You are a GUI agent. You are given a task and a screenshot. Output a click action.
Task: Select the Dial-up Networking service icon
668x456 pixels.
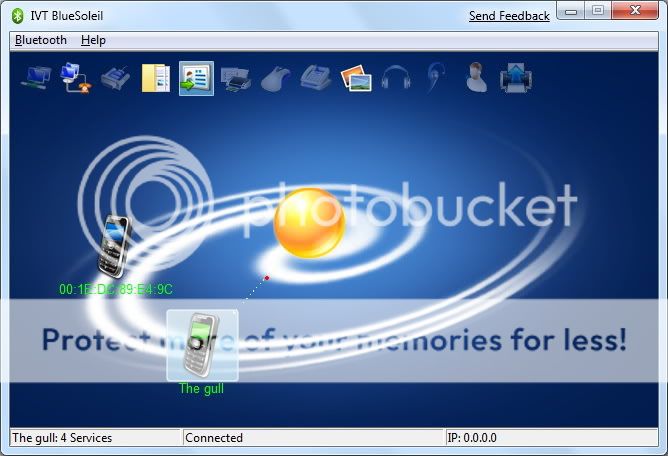[x=76, y=78]
